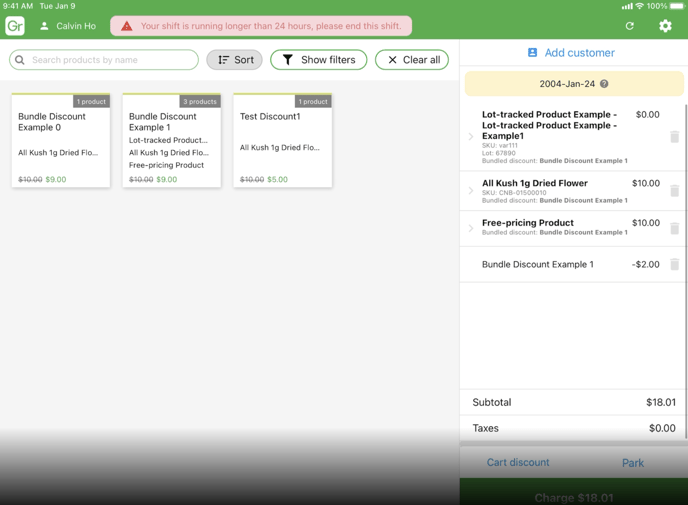Screen dimensions: 688x505
Task: Open the Sort options
Action: coord(235,60)
